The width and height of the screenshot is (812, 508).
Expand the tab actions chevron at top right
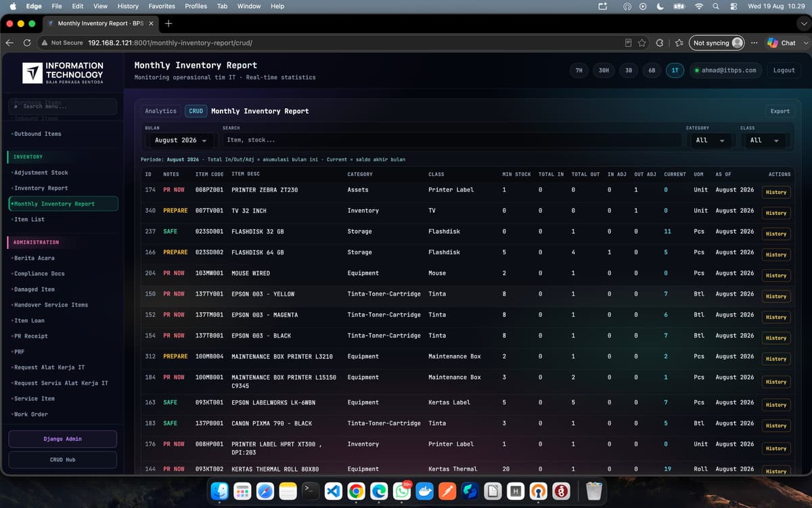[803, 23]
